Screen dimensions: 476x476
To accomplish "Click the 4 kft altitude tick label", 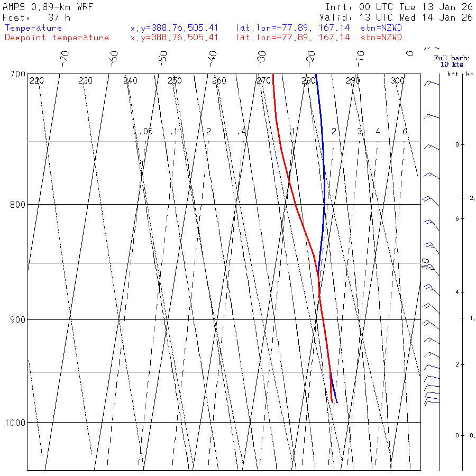I will [457, 292].
